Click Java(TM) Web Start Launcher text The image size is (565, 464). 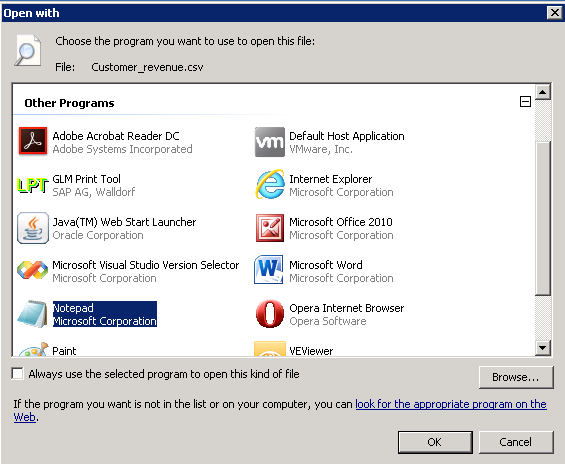pyautogui.click(x=124, y=222)
